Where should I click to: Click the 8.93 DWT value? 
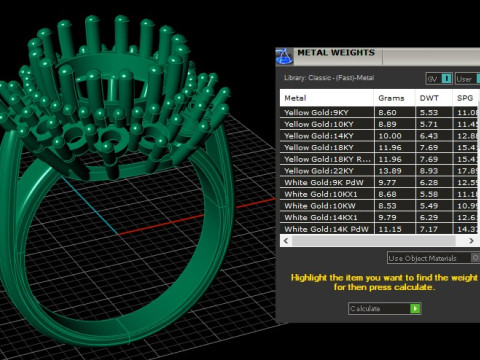pyautogui.click(x=429, y=171)
